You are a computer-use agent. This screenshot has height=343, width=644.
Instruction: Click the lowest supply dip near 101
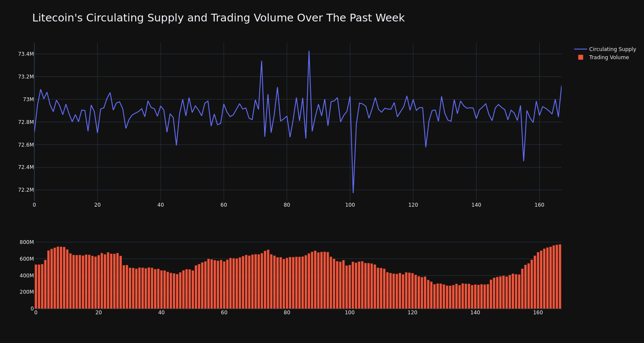pyautogui.click(x=353, y=193)
